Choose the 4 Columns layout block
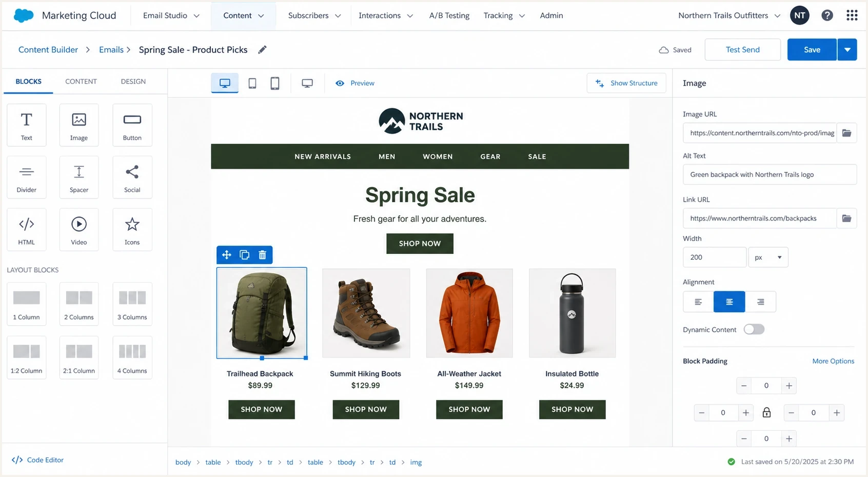 point(132,357)
